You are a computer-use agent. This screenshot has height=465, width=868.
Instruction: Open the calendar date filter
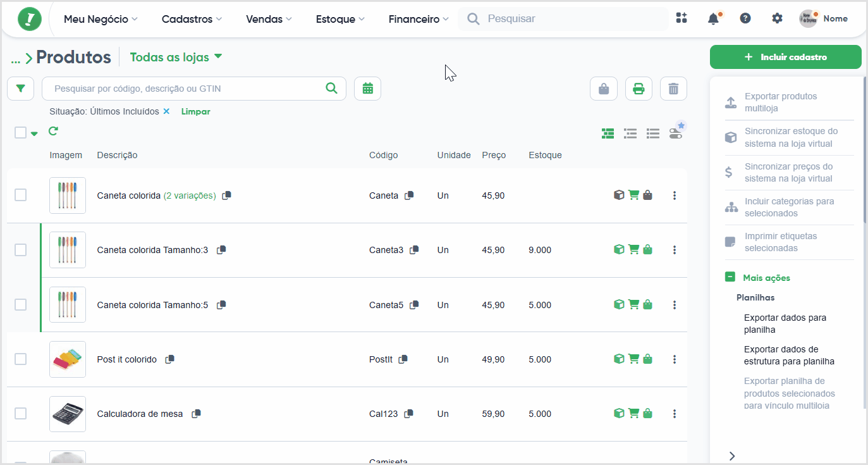(367, 89)
